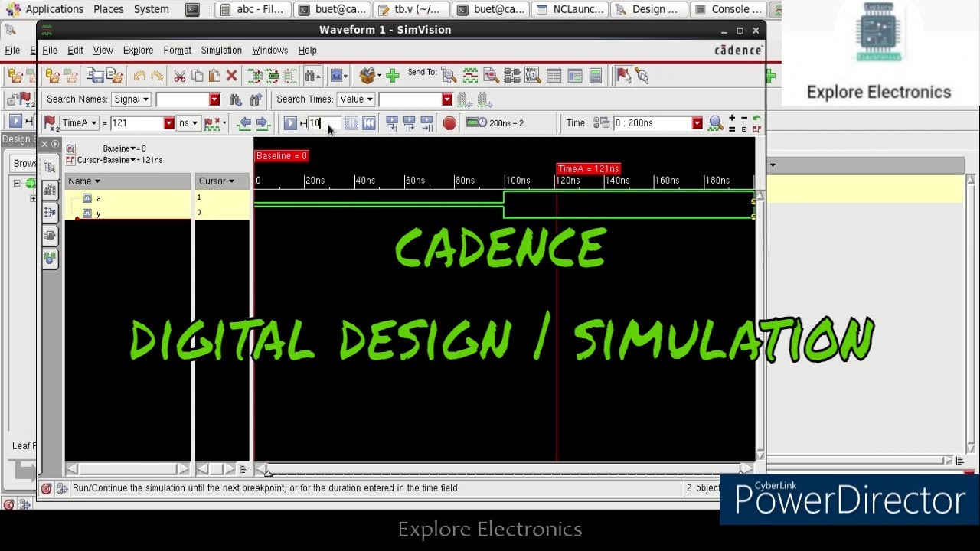Viewport: 980px width, 551px height.
Task: Open the View menu
Action: pos(103,51)
